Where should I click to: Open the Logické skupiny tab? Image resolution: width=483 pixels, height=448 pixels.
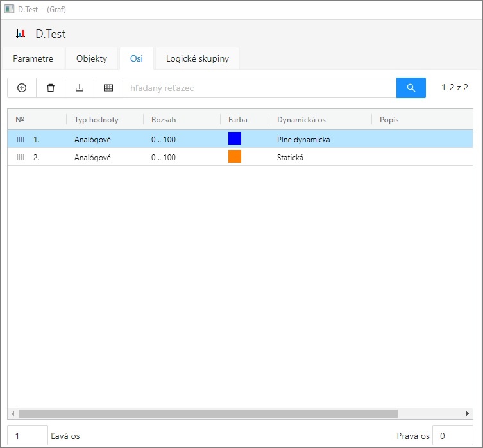(x=197, y=59)
